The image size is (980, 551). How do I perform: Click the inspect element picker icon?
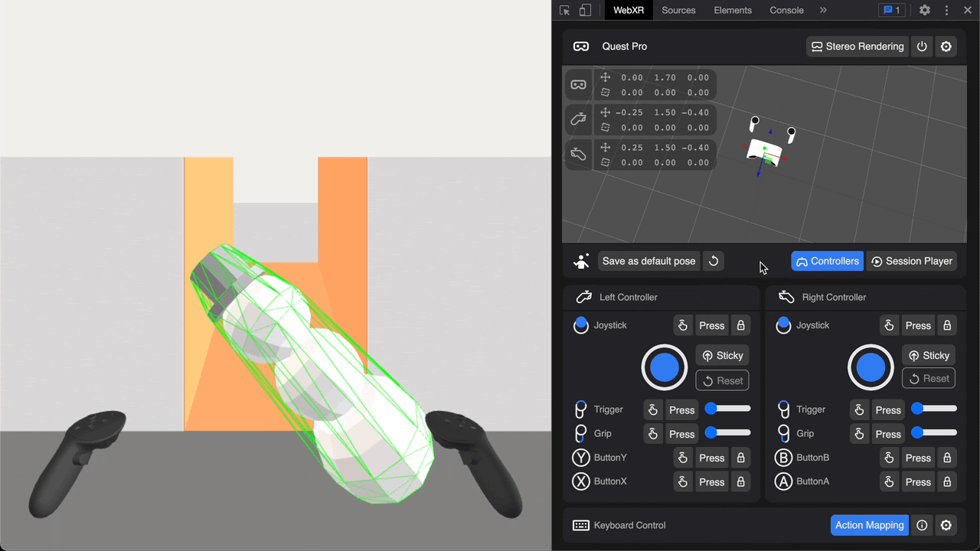(x=565, y=11)
